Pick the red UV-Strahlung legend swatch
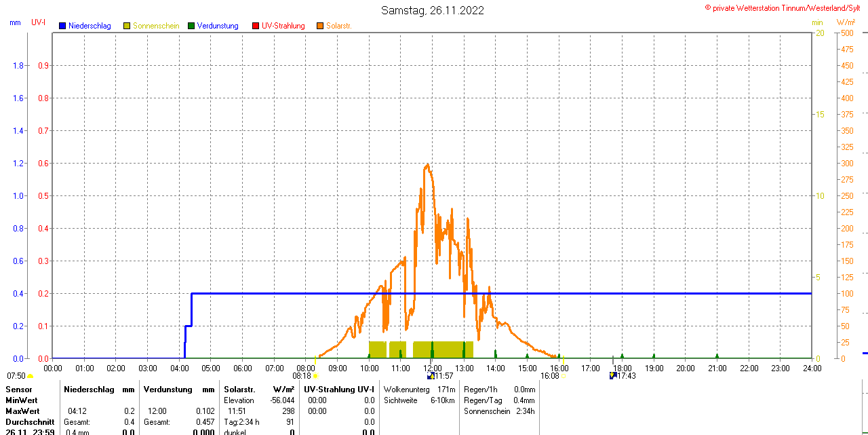This screenshot has height=435, width=868. pyautogui.click(x=256, y=26)
